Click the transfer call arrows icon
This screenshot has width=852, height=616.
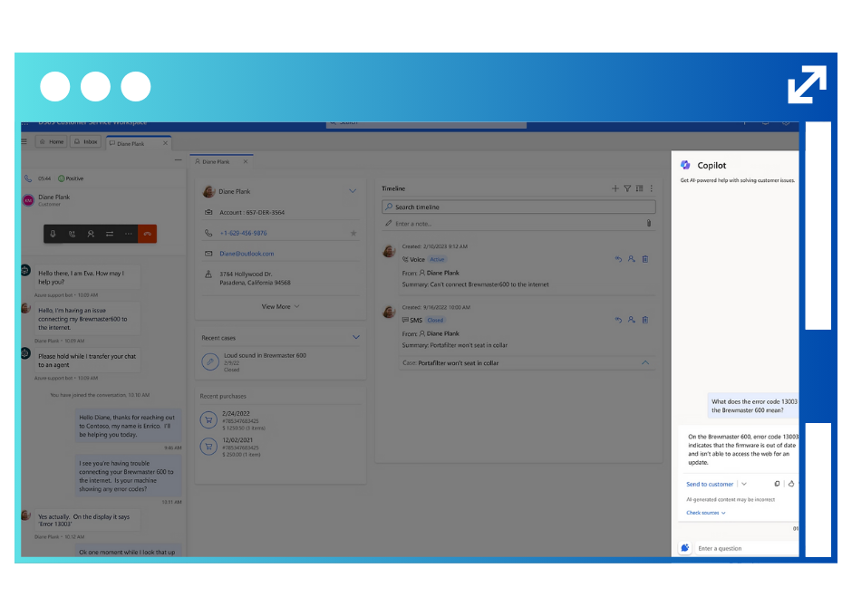pyautogui.click(x=109, y=234)
